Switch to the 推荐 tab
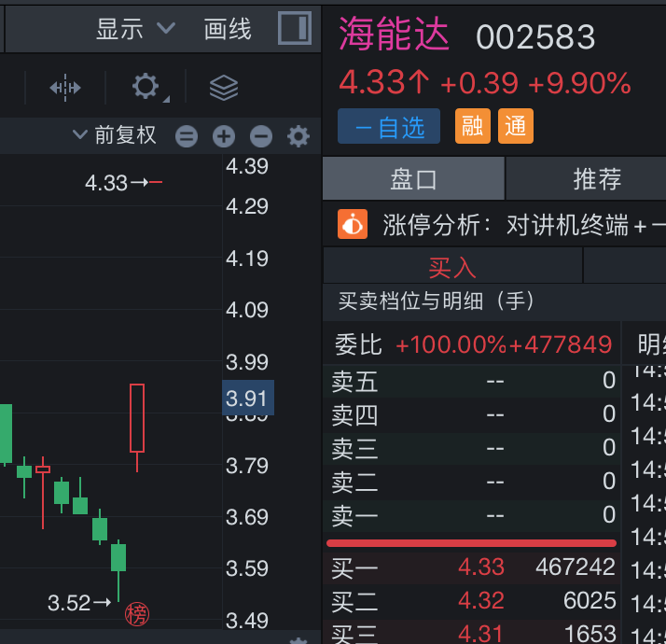Image resolution: width=666 pixels, height=644 pixels. pyautogui.click(x=597, y=179)
